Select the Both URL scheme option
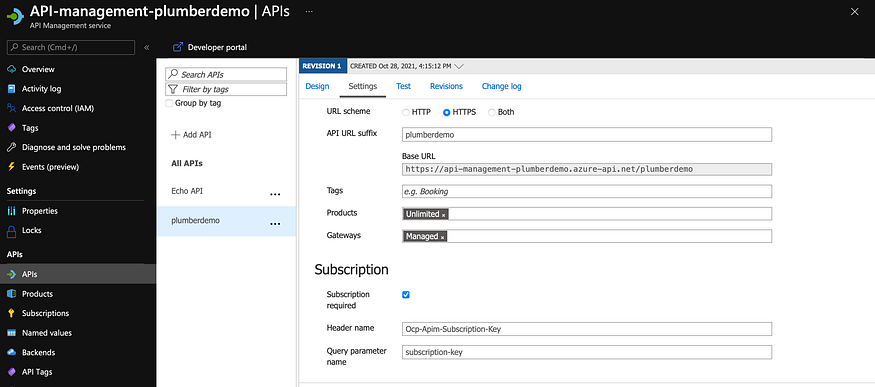 [492, 112]
